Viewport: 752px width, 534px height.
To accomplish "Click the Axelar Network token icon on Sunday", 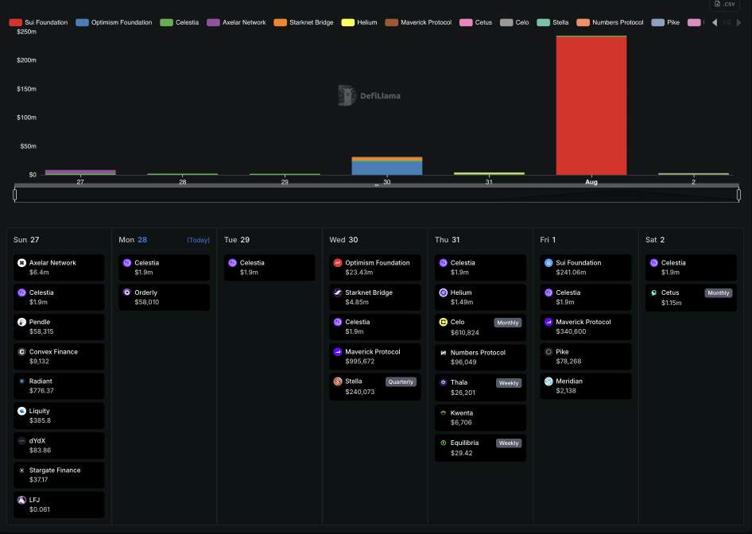I will [x=22, y=263].
